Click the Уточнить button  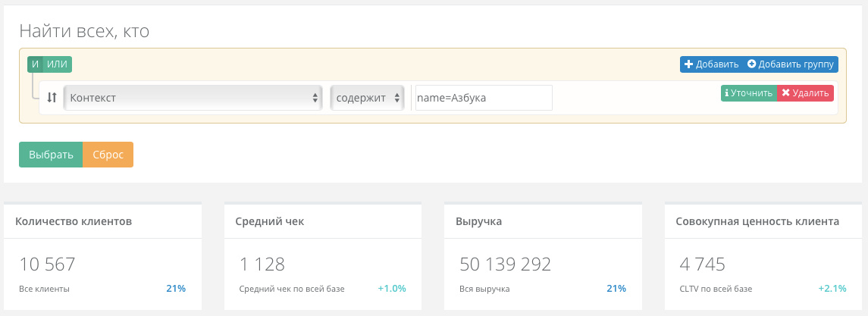(749, 93)
